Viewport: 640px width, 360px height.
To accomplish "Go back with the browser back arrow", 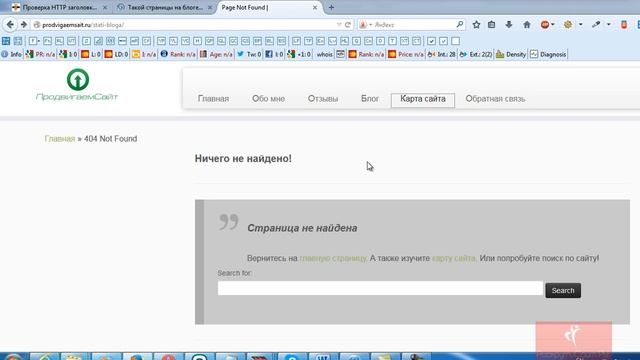I will [x=10, y=25].
